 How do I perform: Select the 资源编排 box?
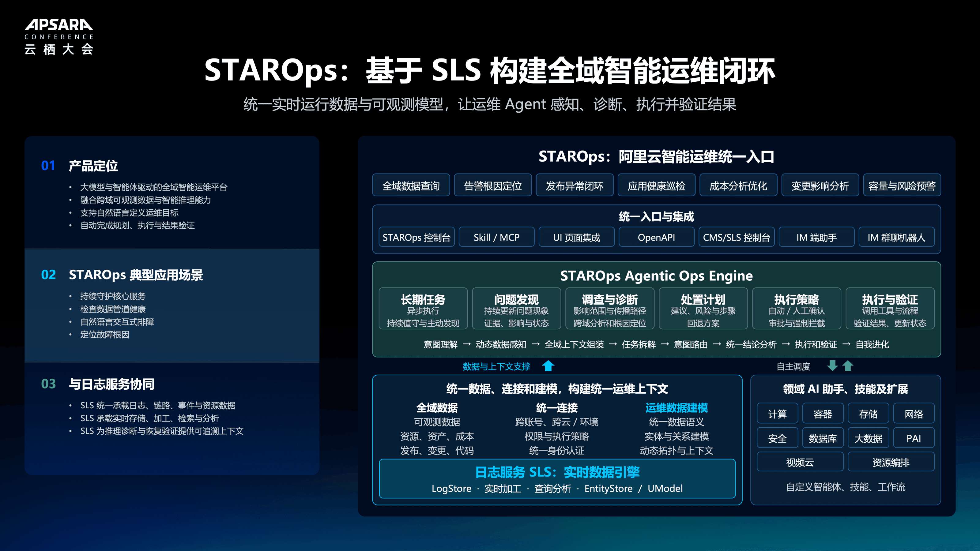891,462
